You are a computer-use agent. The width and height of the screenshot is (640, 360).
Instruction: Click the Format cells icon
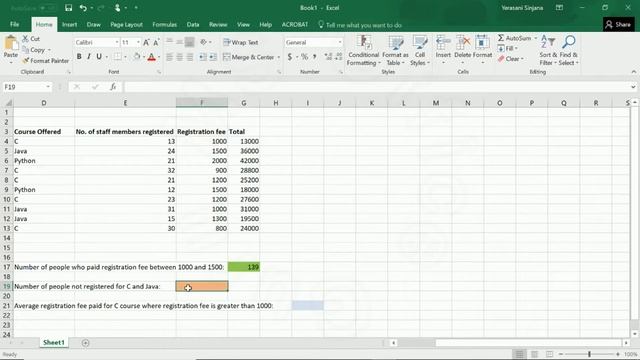pos(482,42)
